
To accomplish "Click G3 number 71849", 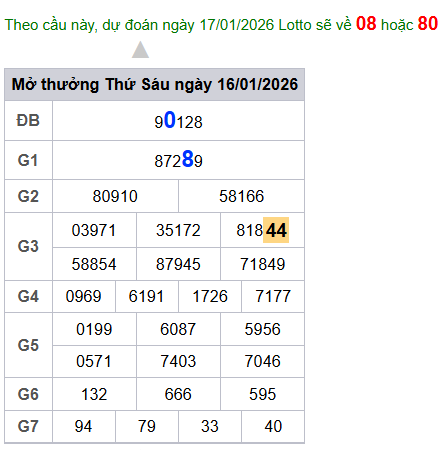I will click(x=263, y=264).
